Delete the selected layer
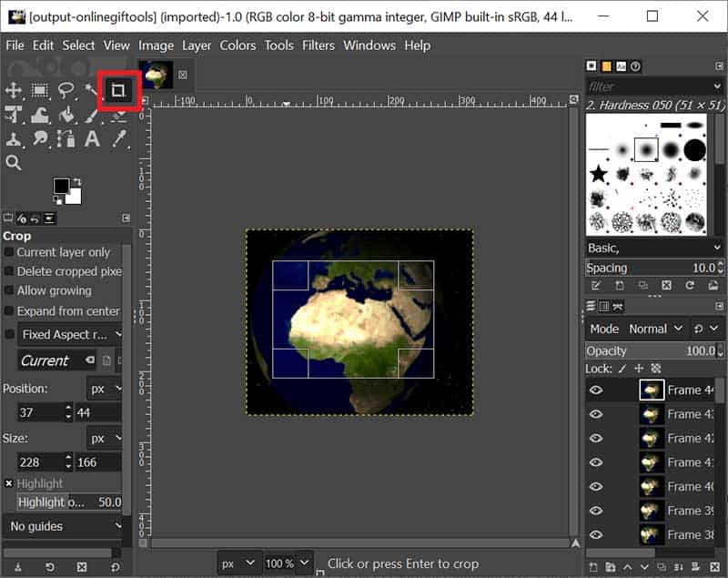Image resolution: width=728 pixels, height=578 pixels. [x=714, y=566]
